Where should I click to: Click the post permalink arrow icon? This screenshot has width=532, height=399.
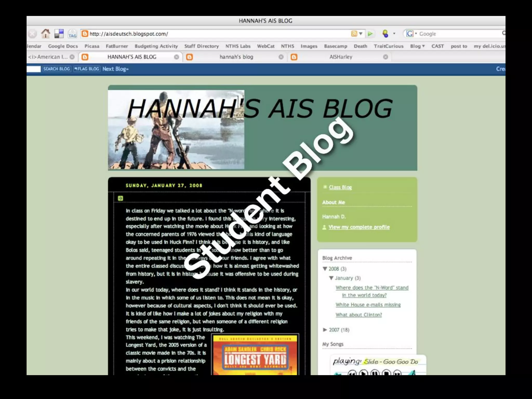click(120, 198)
